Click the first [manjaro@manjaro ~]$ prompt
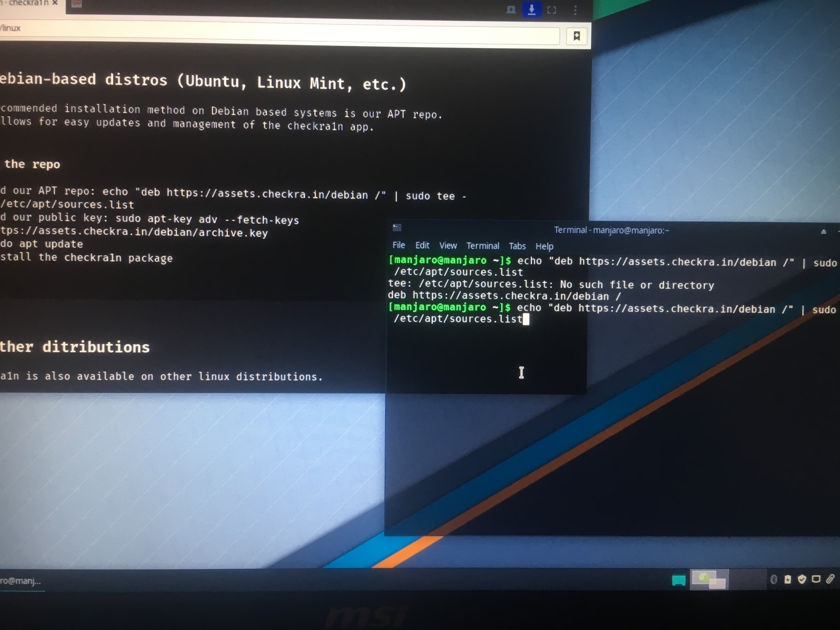 coord(450,260)
